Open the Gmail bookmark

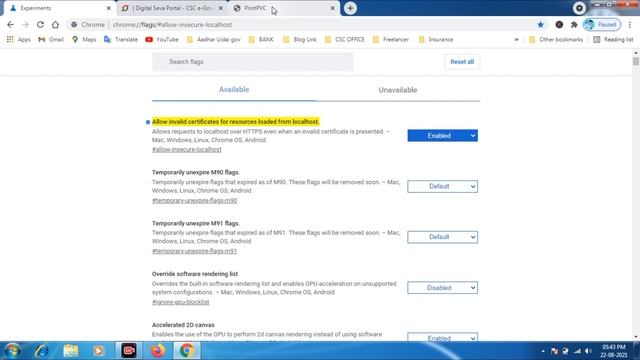[51, 40]
